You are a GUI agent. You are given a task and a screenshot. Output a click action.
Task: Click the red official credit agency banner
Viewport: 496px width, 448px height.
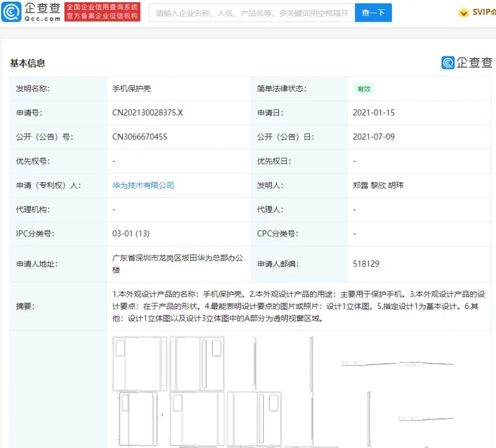coord(102,12)
